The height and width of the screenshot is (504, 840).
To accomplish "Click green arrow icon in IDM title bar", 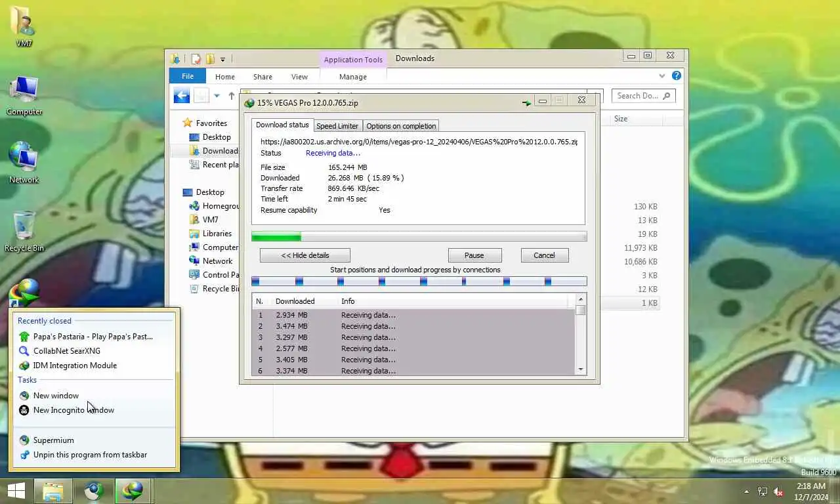I will 526,102.
